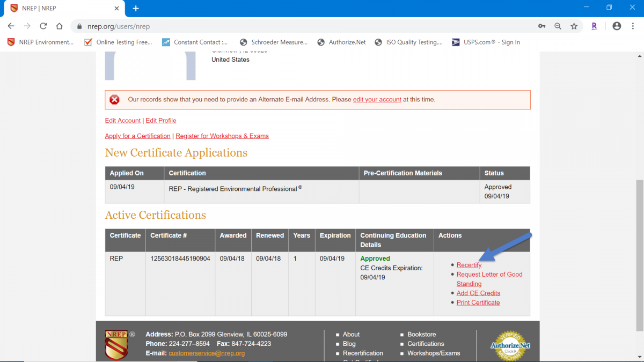The width and height of the screenshot is (644, 362).
Task: Click the 'Pre-Certification Materials' column header
Action: pos(419,173)
